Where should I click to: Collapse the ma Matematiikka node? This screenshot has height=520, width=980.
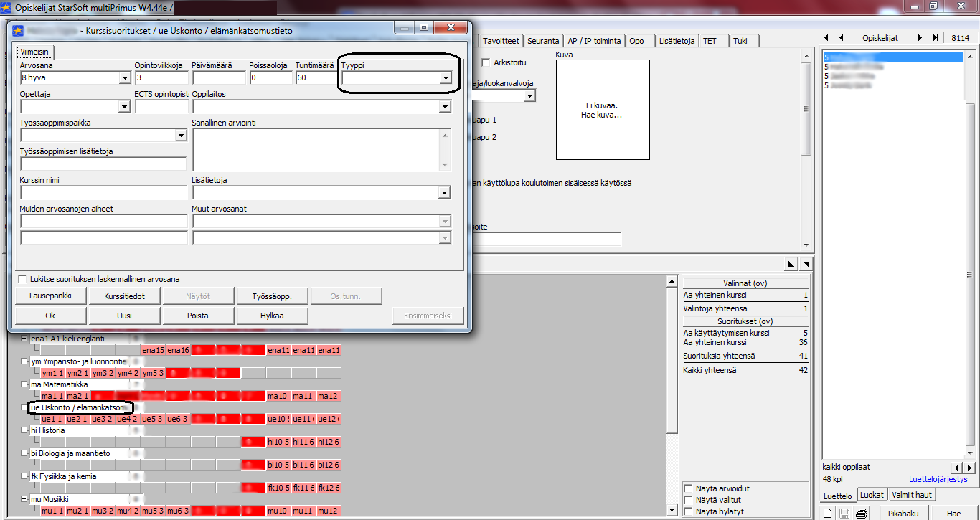point(24,384)
